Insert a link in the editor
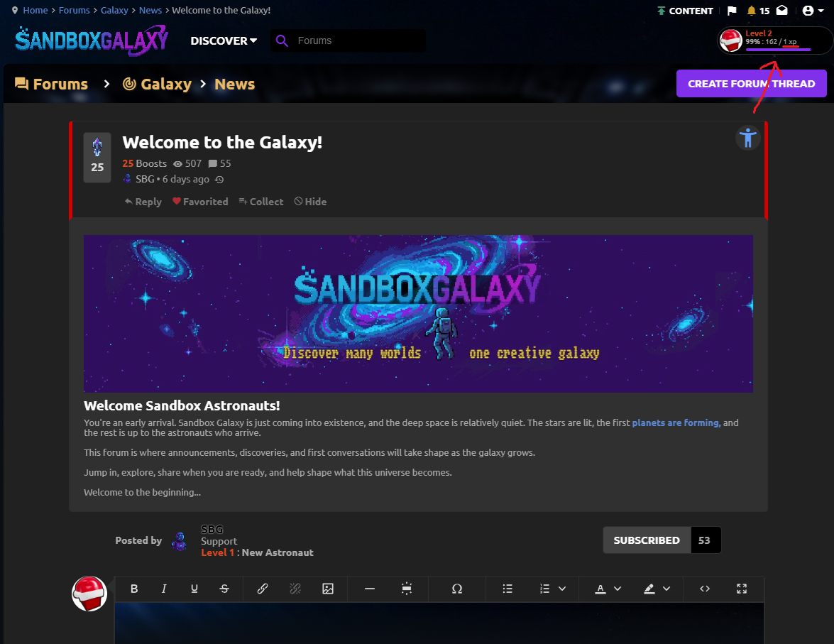This screenshot has width=834, height=644. 262,589
